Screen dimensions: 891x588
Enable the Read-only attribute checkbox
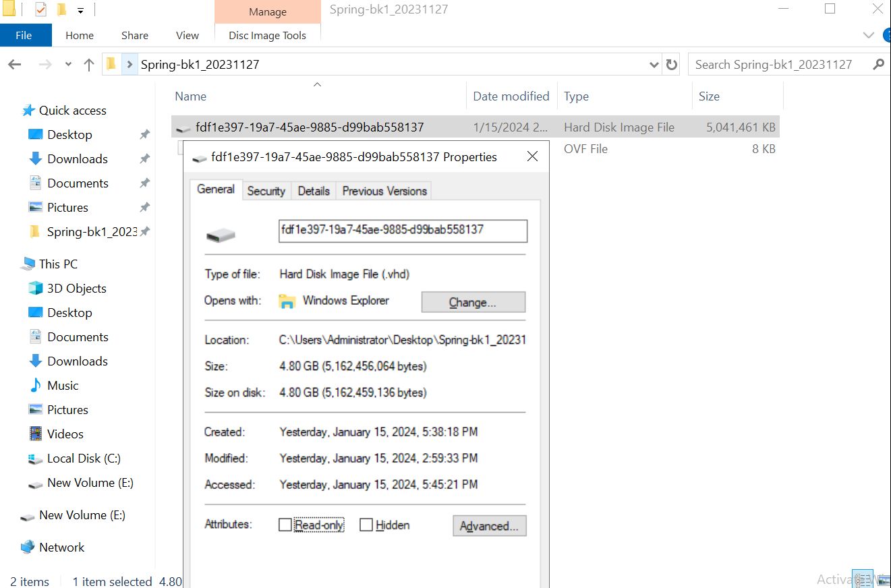[285, 525]
